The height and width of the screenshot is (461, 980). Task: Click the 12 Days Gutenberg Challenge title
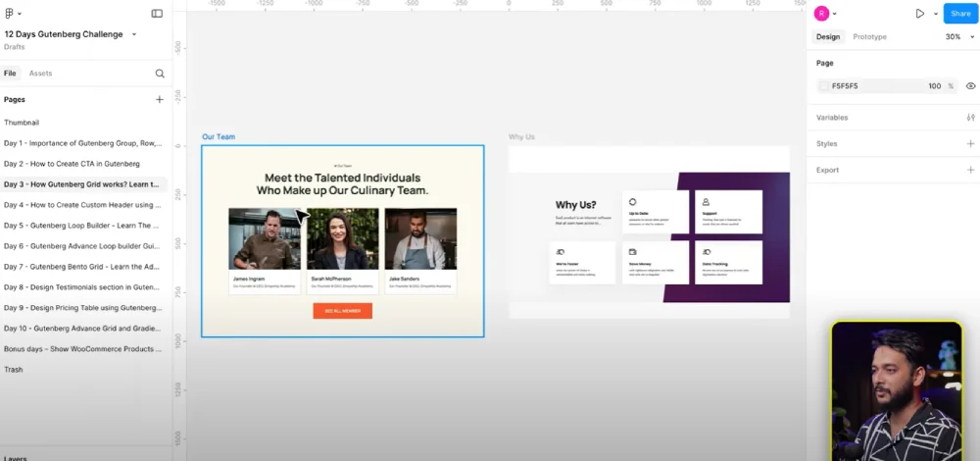63,34
